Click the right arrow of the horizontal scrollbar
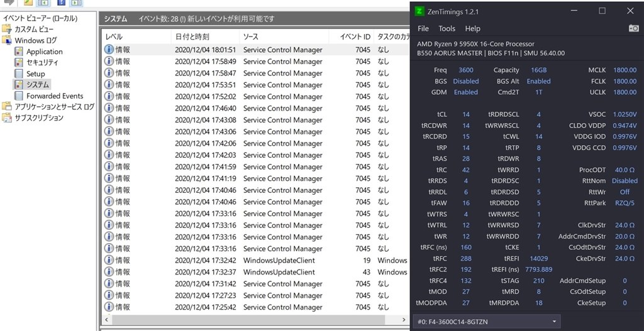The height and width of the screenshot is (331, 644). (403, 320)
